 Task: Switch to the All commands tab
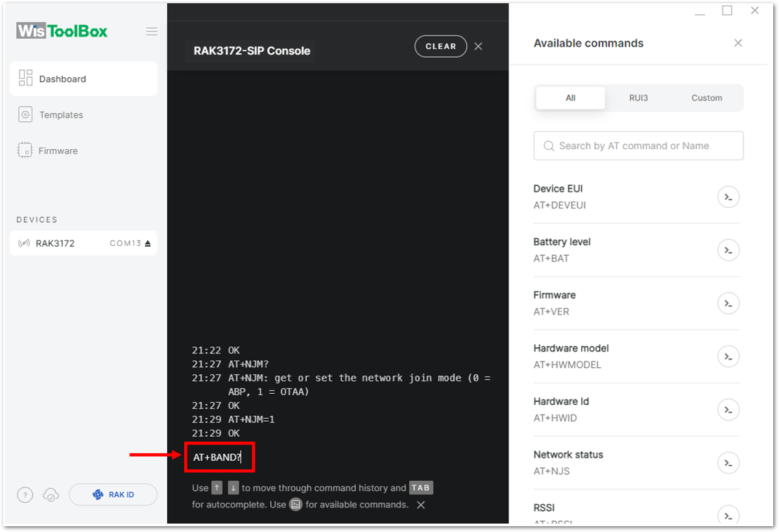(x=571, y=98)
